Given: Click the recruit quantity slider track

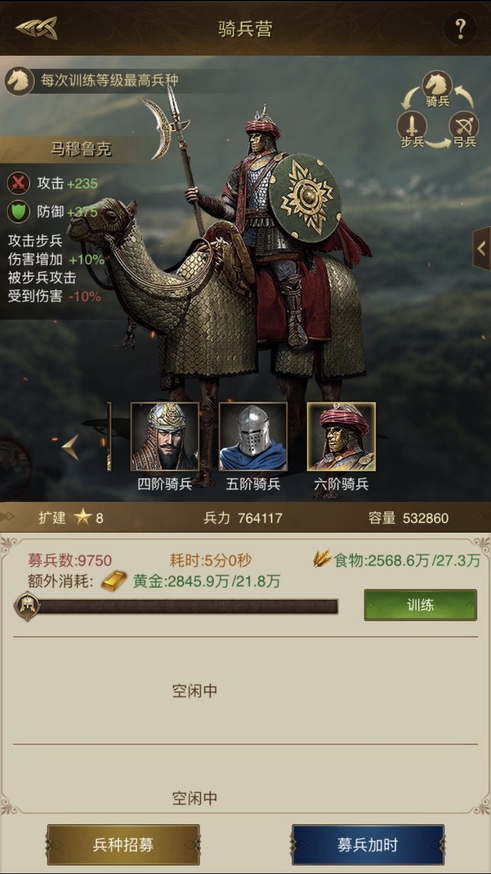Looking at the screenshot, I should [187, 606].
